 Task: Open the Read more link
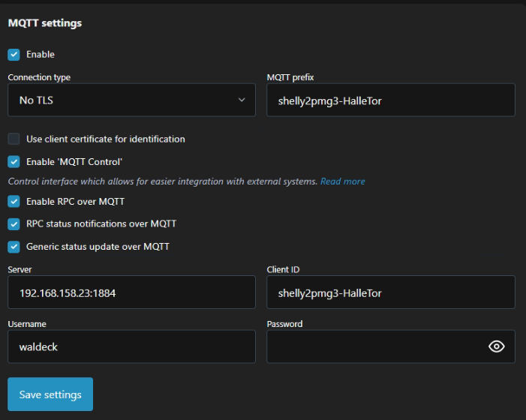342,181
